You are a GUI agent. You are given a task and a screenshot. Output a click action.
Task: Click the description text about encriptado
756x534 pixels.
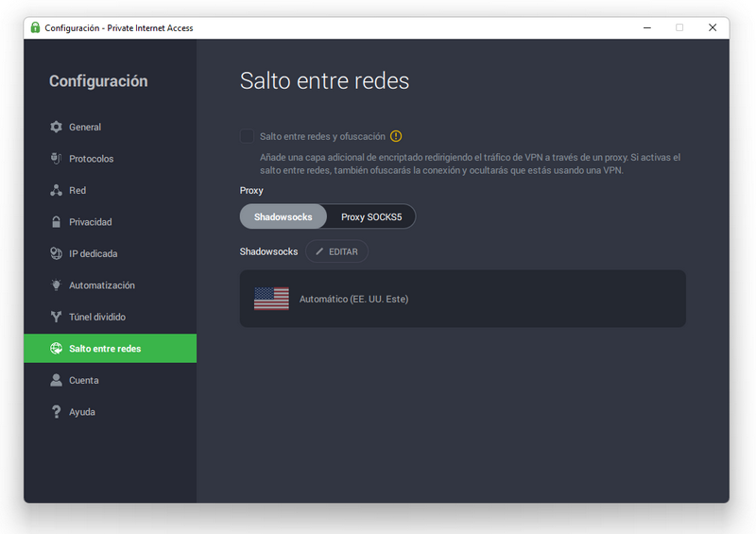point(470,164)
